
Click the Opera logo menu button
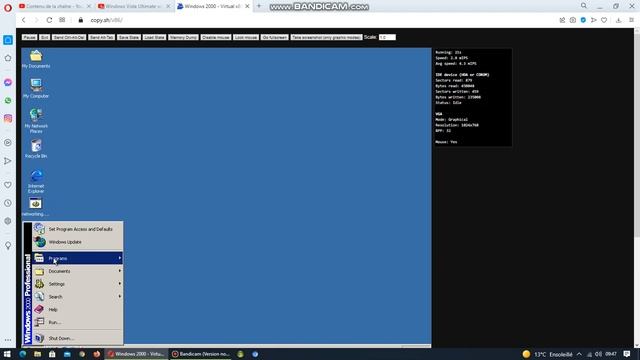8,7
